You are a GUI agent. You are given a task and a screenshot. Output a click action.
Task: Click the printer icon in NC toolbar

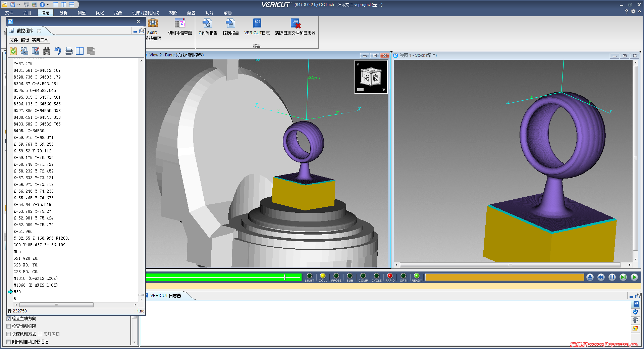(69, 51)
